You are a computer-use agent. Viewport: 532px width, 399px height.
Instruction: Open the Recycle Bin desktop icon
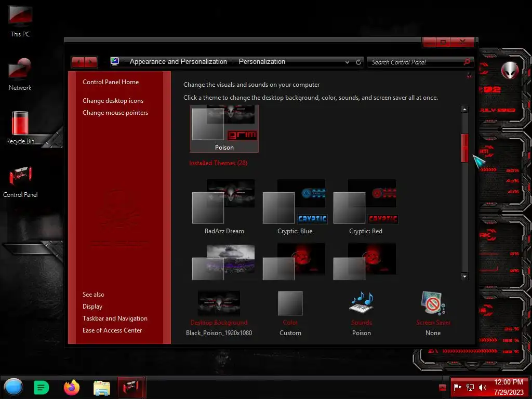[x=20, y=128]
